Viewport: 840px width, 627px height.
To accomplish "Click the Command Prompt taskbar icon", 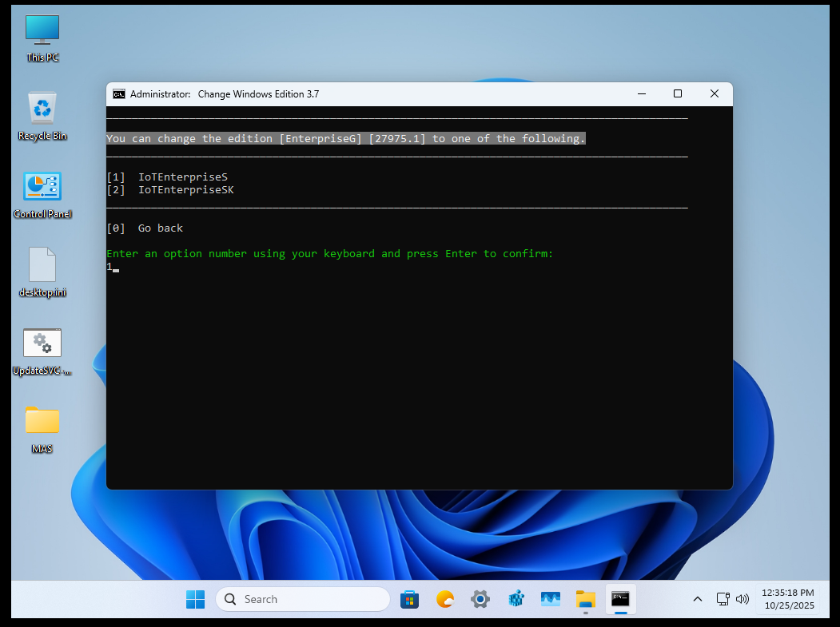I will pos(620,599).
